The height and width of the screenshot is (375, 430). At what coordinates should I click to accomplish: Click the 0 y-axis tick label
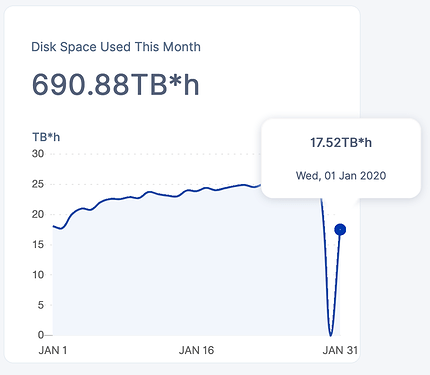point(41,335)
